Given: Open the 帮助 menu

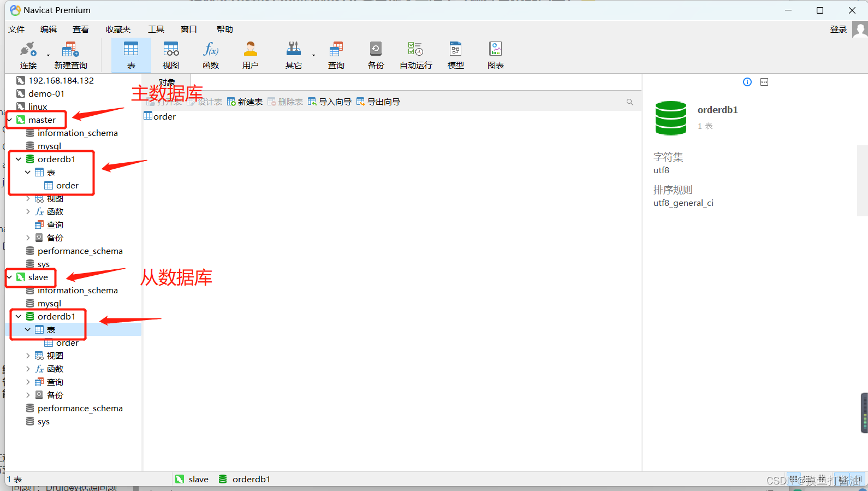Looking at the screenshot, I should [x=225, y=29].
